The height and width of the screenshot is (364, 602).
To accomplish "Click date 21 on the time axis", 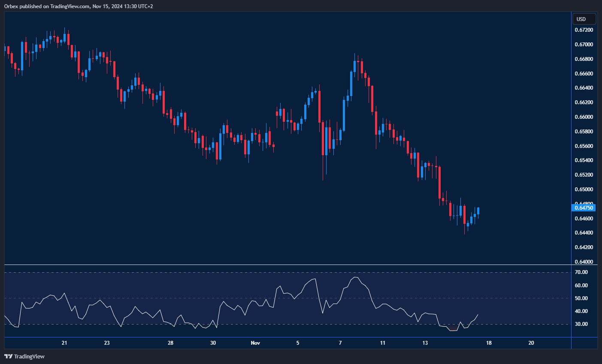I will coord(64,343).
